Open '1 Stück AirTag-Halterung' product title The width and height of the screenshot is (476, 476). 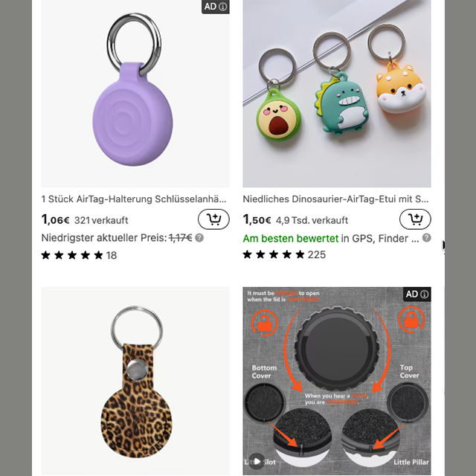tap(134, 199)
